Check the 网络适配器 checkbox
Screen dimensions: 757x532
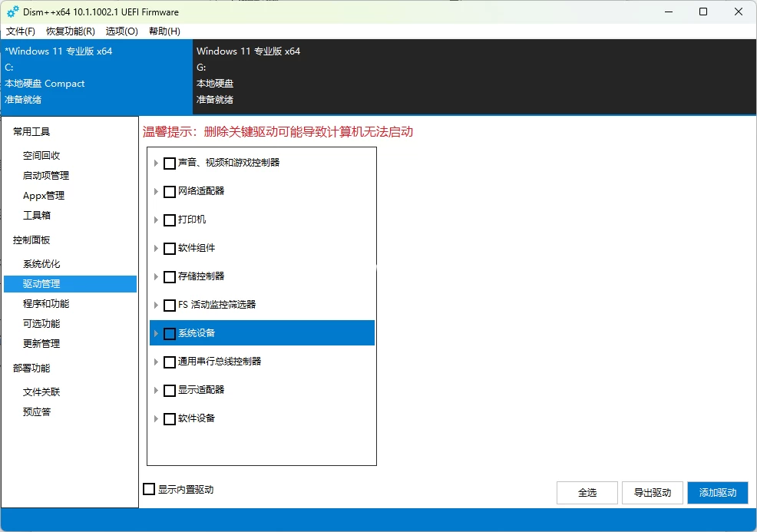pyautogui.click(x=170, y=192)
